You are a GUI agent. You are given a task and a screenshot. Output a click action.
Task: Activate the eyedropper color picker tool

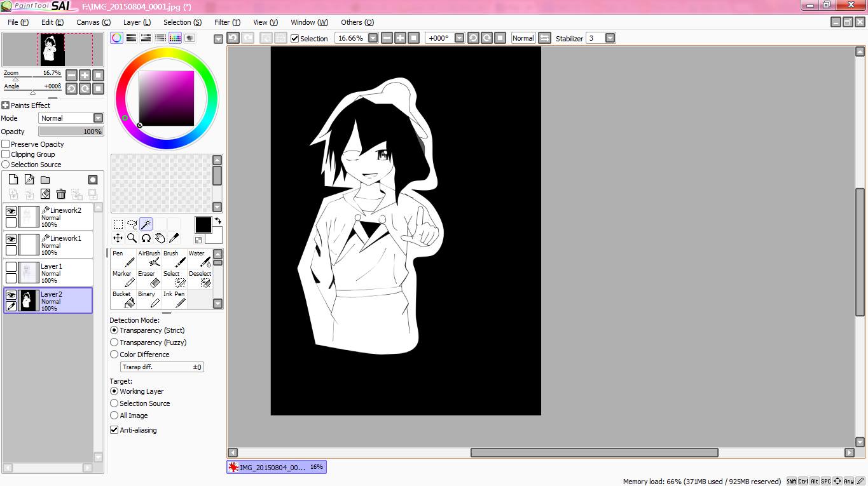174,238
